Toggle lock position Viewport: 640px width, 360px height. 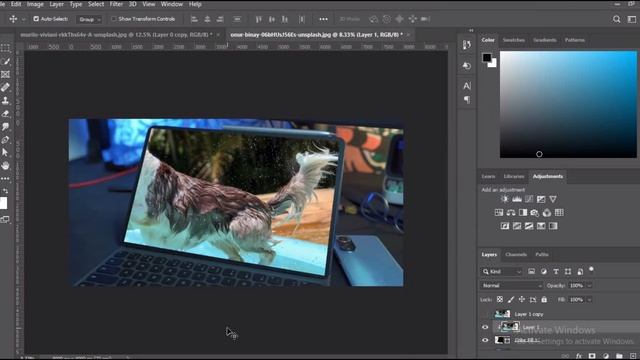point(522,299)
